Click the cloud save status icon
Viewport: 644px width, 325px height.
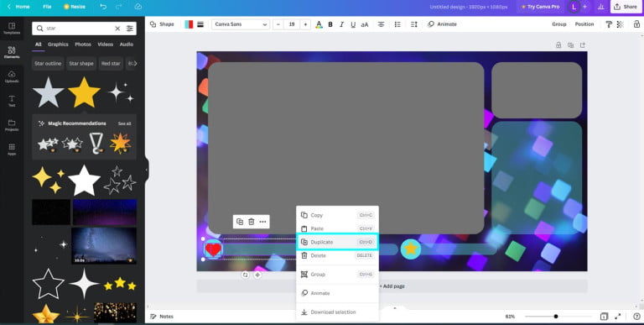[138, 7]
